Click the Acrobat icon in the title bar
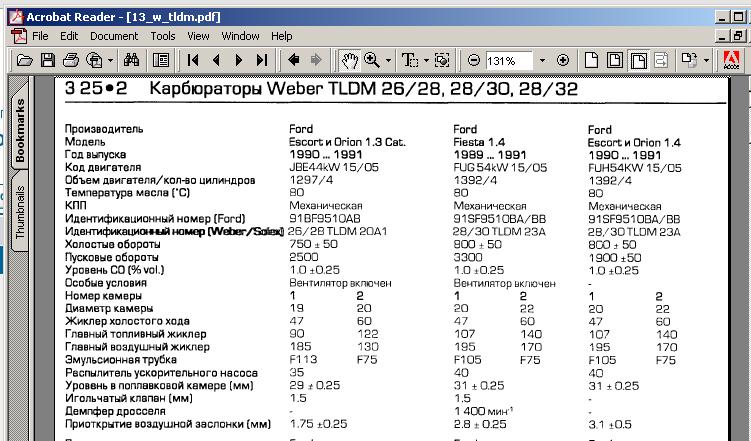This screenshot has width=751, height=441. pos(16,17)
